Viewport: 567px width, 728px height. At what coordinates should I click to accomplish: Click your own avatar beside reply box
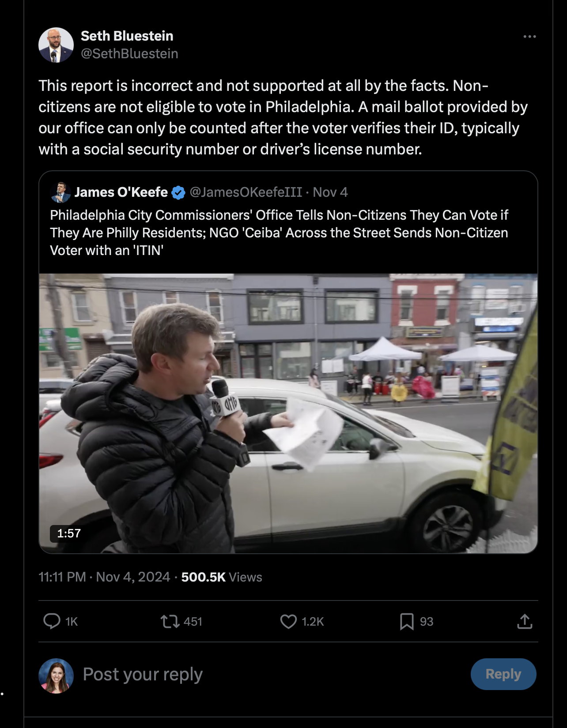click(x=56, y=675)
